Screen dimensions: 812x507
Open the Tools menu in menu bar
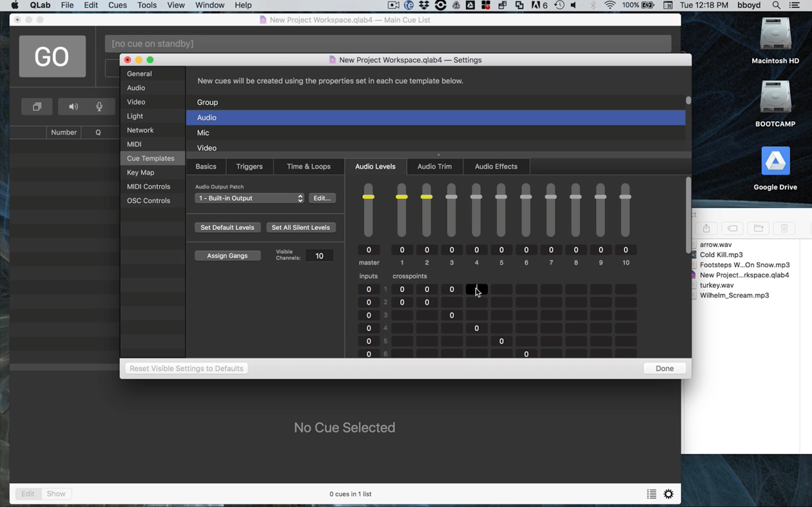[x=147, y=5]
